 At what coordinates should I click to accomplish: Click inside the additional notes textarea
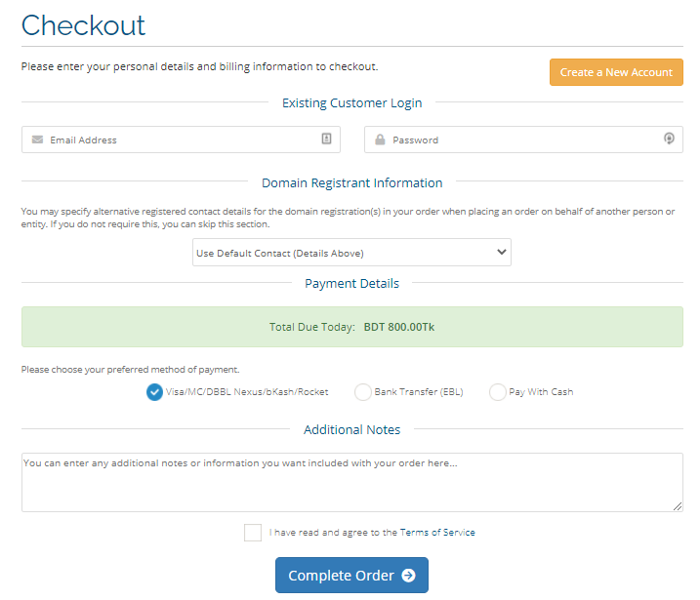pos(352,482)
